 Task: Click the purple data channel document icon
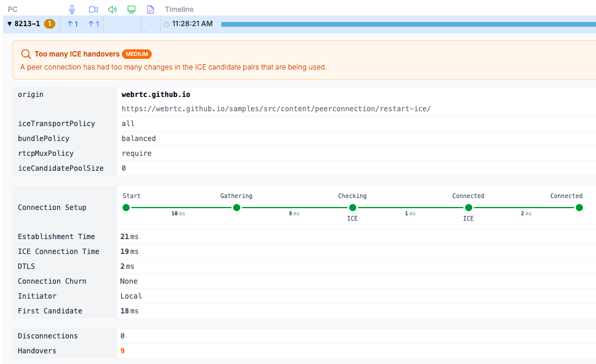[x=150, y=10]
